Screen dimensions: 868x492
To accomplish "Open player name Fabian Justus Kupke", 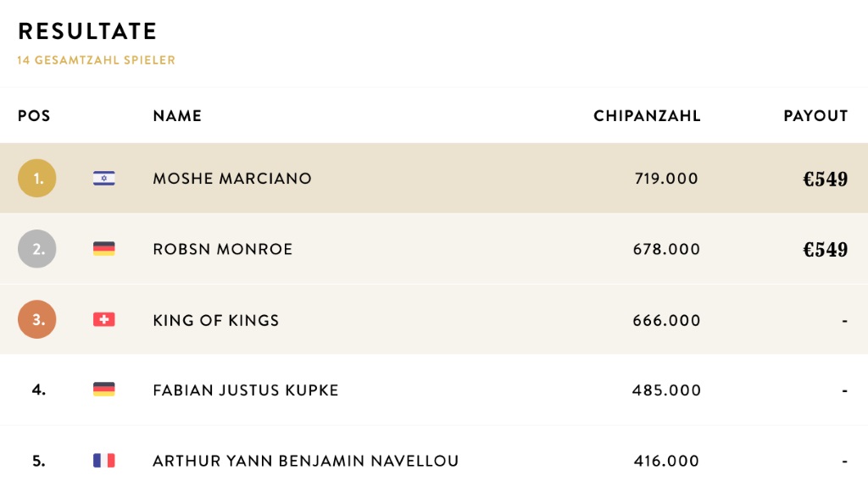I will [x=246, y=390].
